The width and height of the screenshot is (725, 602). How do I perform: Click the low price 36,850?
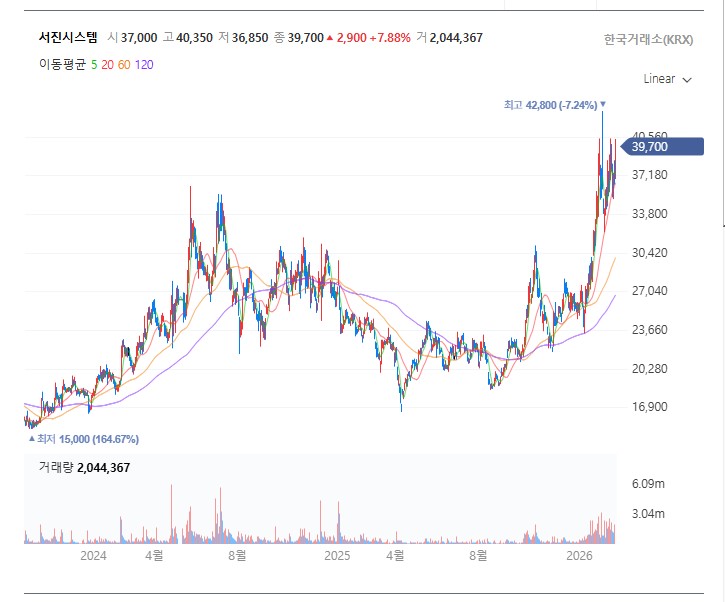(250, 38)
